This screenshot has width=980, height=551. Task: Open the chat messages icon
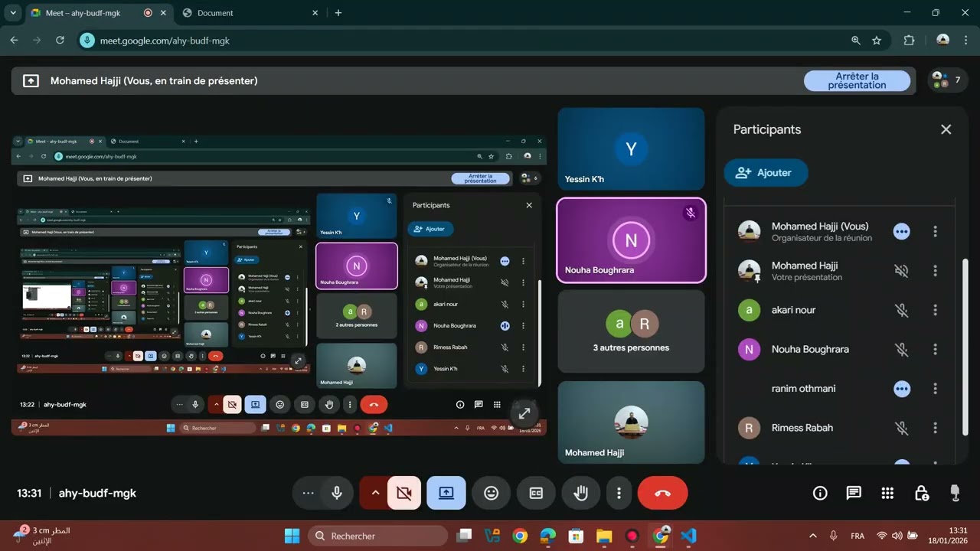pyautogui.click(x=854, y=494)
